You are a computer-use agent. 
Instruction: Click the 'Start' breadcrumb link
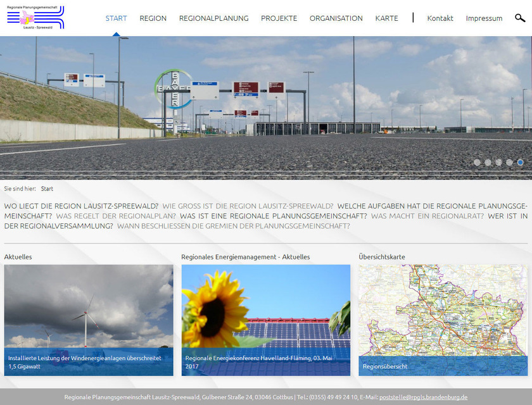[x=47, y=189]
